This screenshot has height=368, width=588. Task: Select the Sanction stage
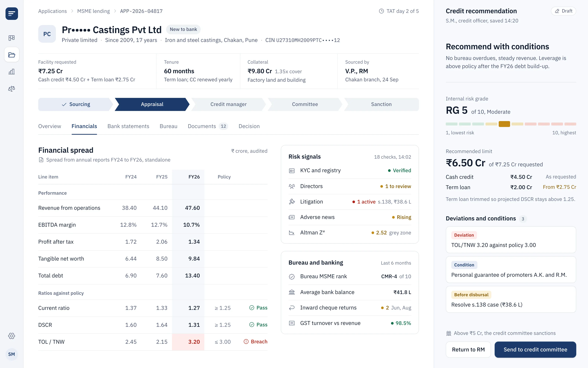[381, 104]
